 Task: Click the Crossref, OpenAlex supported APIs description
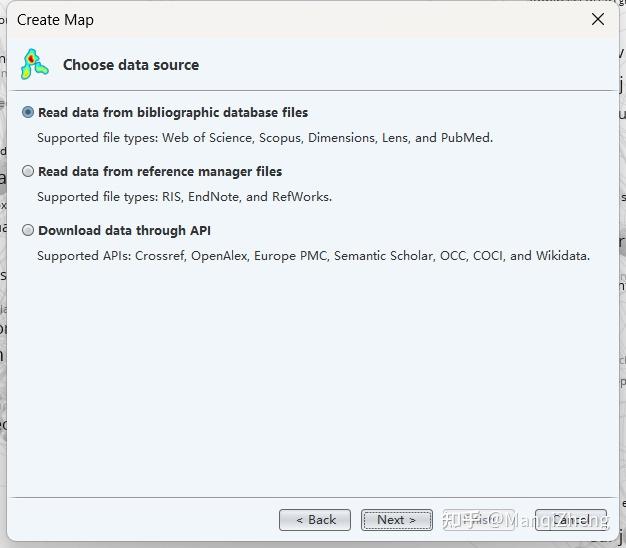[x=313, y=256]
